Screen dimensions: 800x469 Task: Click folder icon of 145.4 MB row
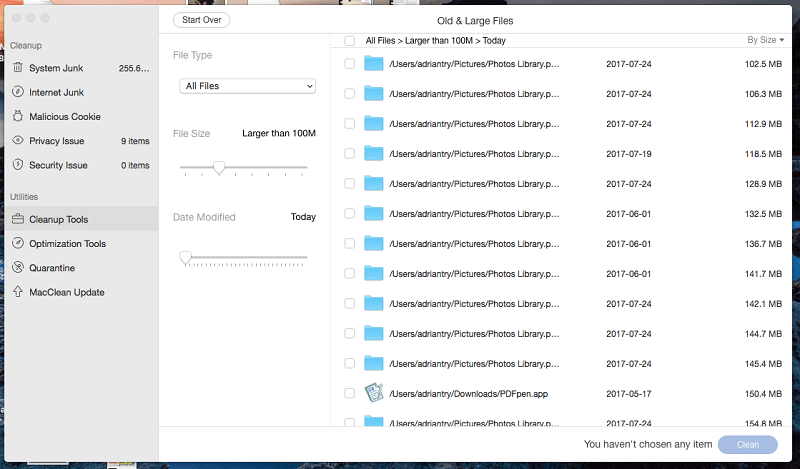[373, 363]
